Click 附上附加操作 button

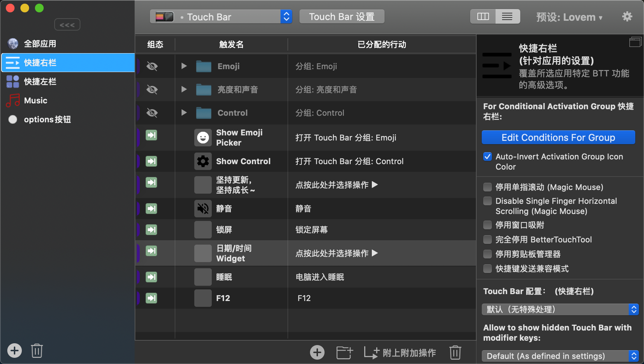(x=400, y=352)
